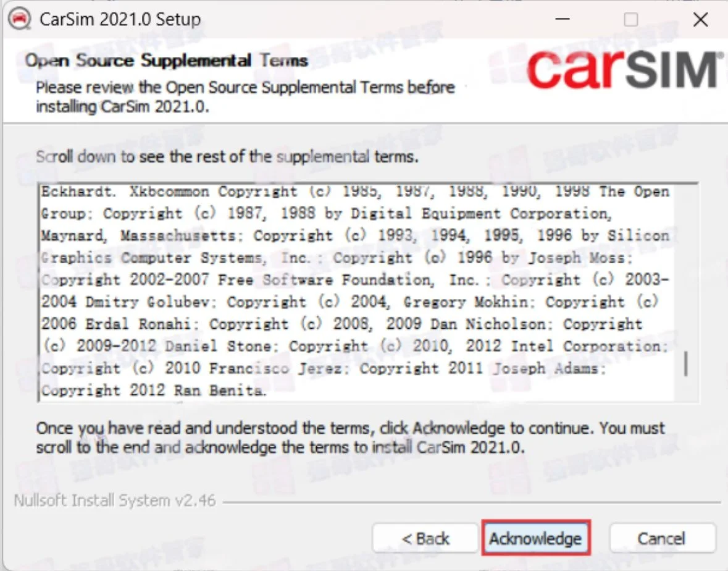
Task: Click the line starting '2004 Dmitry Golubev'
Action: click(350, 302)
